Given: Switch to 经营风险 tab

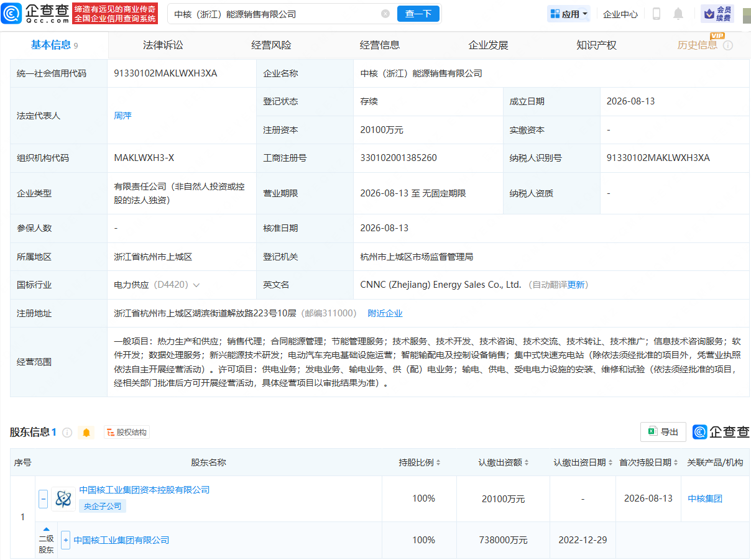Looking at the screenshot, I should 271,45.
